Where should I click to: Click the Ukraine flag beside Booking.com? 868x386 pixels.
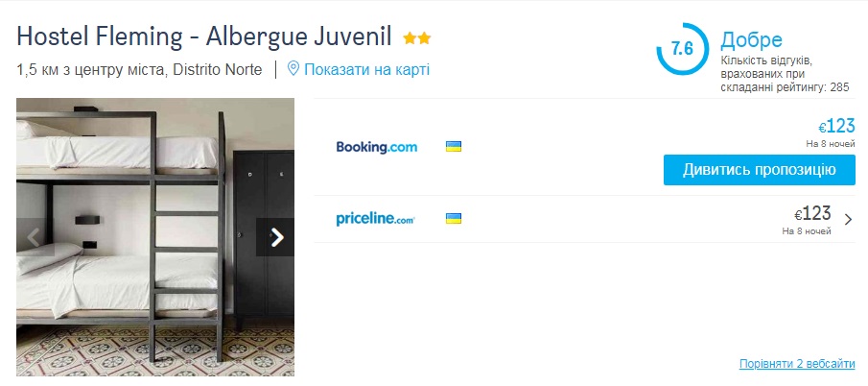(454, 147)
